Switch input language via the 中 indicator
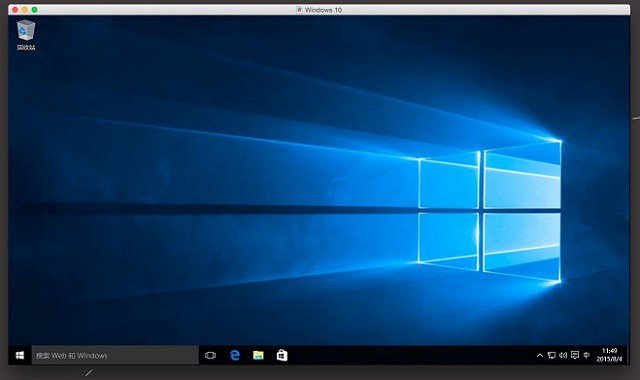This screenshot has width=640, height=380. pyautogui.click(x=587, y=356)
